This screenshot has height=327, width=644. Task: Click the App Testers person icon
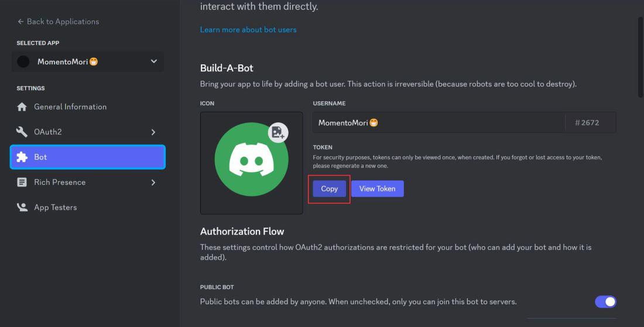click(x=22, y=208)
